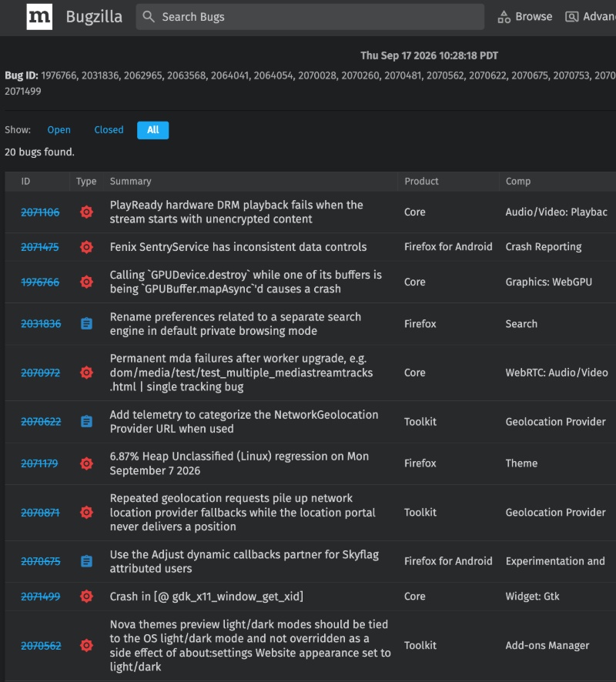Screen dimensions: 616x682
Task: Click the defect type icon for bug 2071179
Action: pyautogui.click(x=86, y=463)
